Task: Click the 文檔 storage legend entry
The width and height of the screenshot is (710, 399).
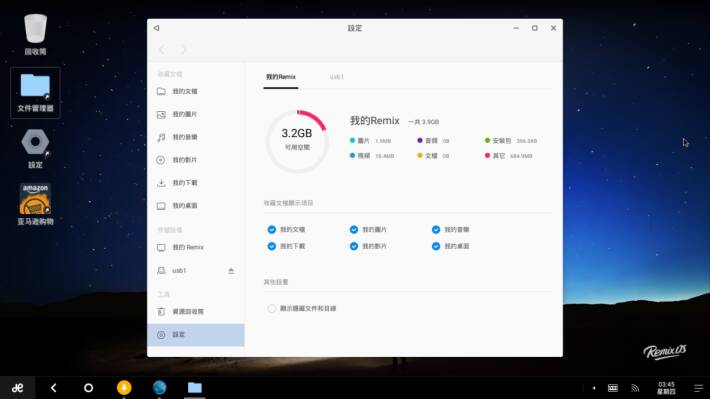Action: (x=433, y=156)
